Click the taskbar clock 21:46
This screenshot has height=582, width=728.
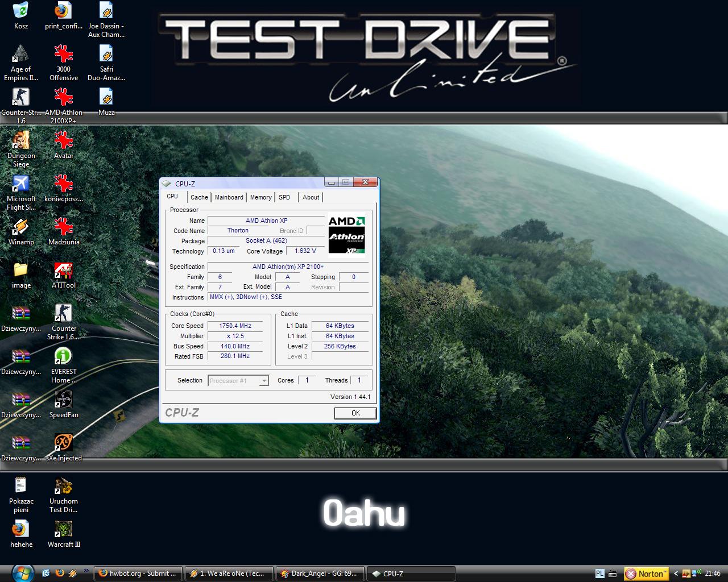(x=713, y=573)
